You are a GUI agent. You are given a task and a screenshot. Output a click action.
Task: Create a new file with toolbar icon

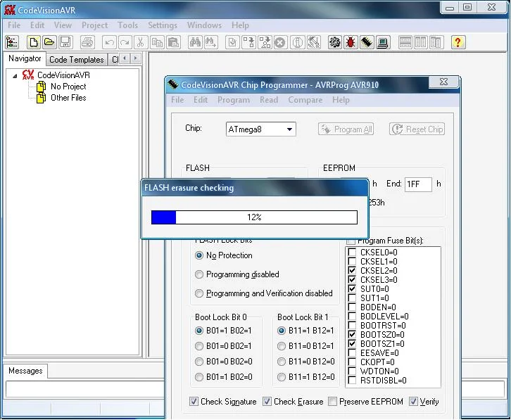coord(33,42)
